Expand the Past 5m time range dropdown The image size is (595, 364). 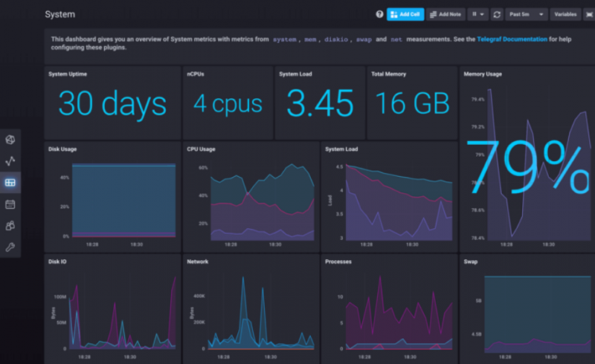[x=527, y=14]
